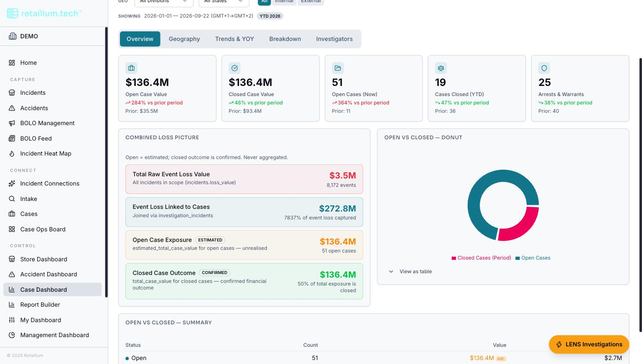Screen dimensions: 642x364
Task: Click the Case Ops Board grid icon
Action: 12,229
